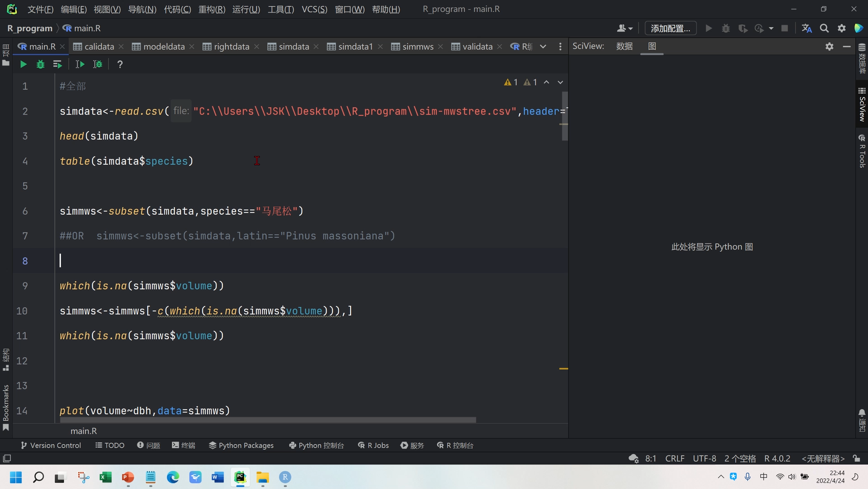Click the debug step icon in editor toolbar

pyautogui.click(x=97, y=64)
